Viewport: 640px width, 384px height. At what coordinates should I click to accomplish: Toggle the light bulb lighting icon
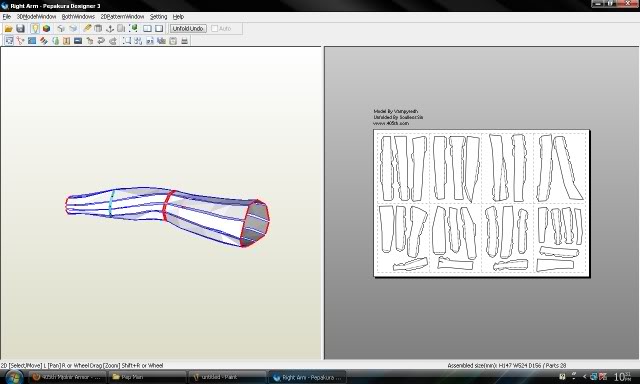(x=35, y=29)
